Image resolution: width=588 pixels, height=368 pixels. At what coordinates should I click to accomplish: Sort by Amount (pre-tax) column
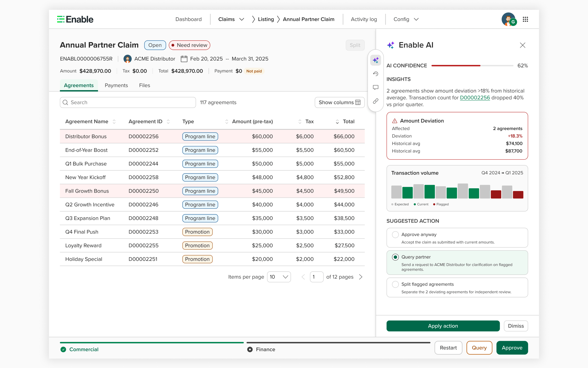(227, 122)
